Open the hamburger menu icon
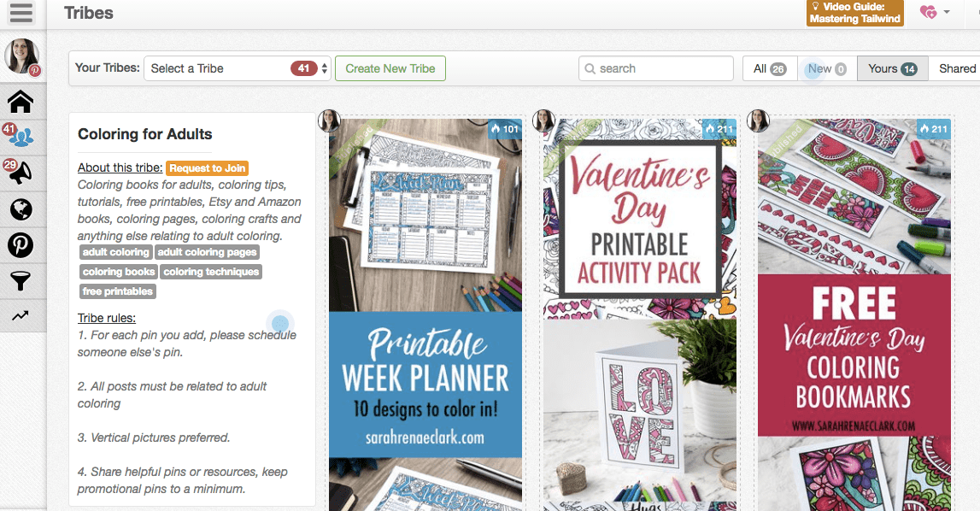 pyautogui.click(x=21, y=13)
